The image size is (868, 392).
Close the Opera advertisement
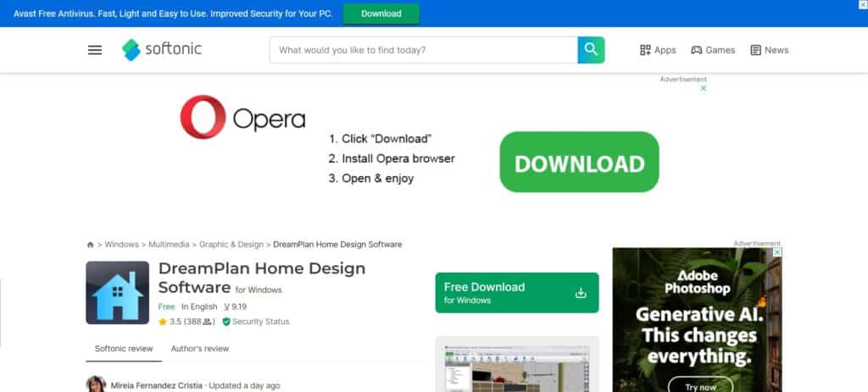(x=704, y=88)
